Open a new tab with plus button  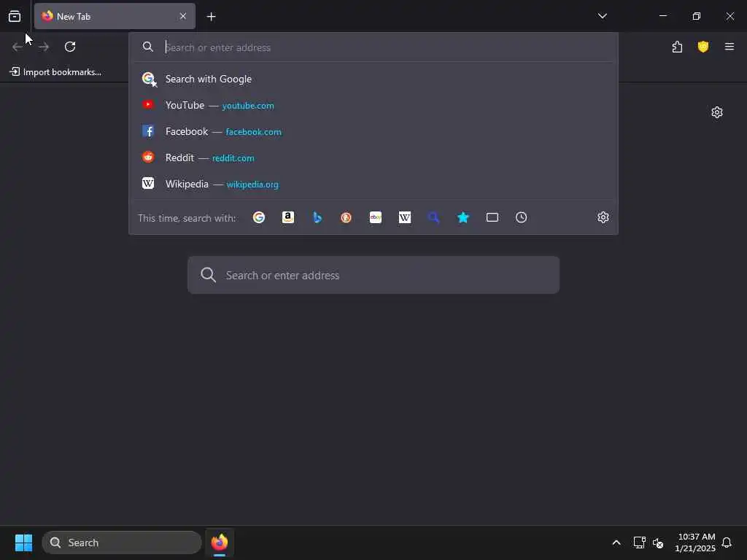coord(211,17)
